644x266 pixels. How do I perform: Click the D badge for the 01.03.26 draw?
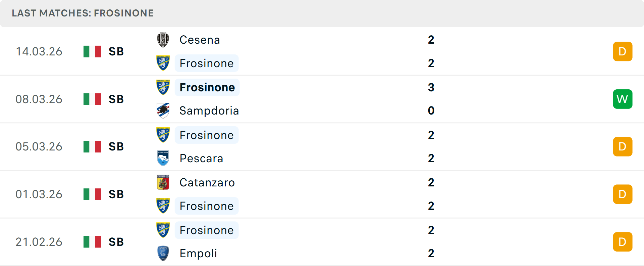pyautogui.click(x=623, y=194)
